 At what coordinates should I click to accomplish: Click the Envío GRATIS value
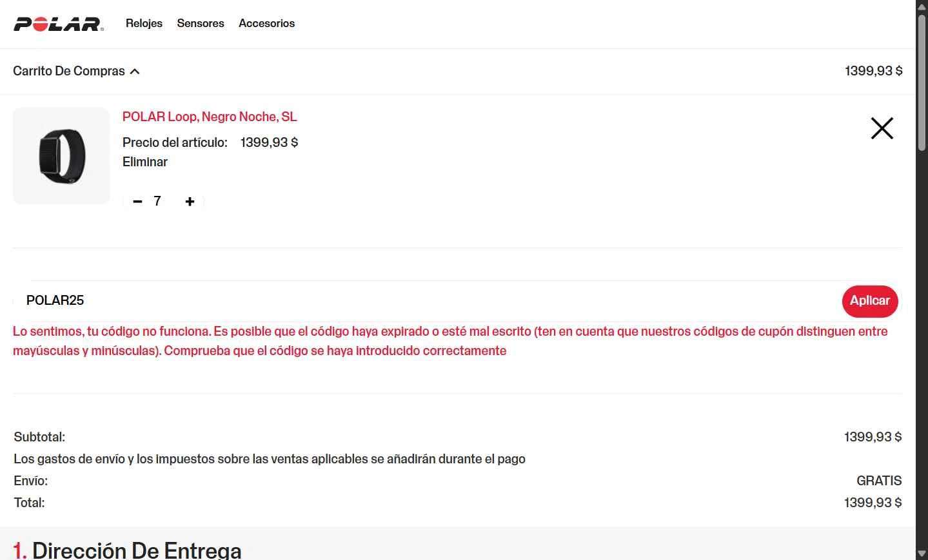tap(879, 481)
